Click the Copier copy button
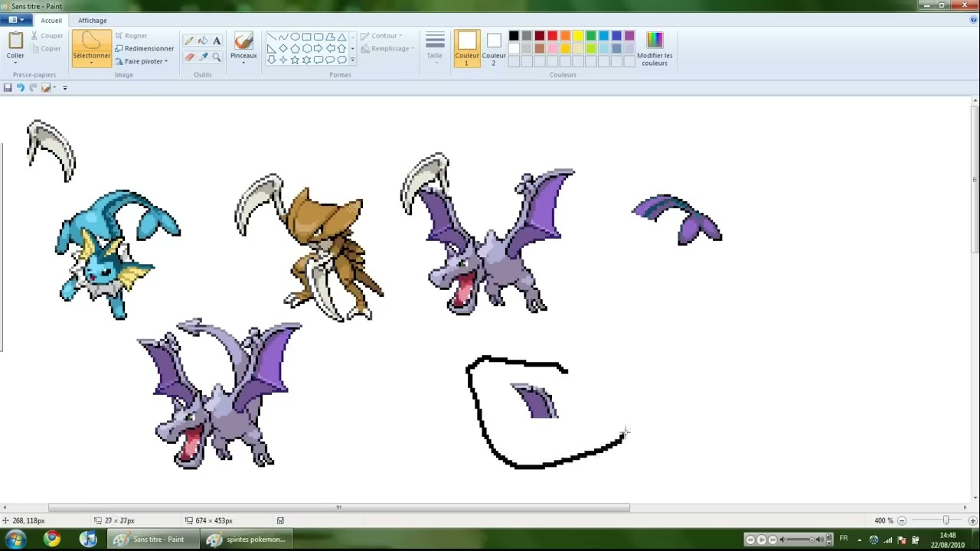 (46, 48)
